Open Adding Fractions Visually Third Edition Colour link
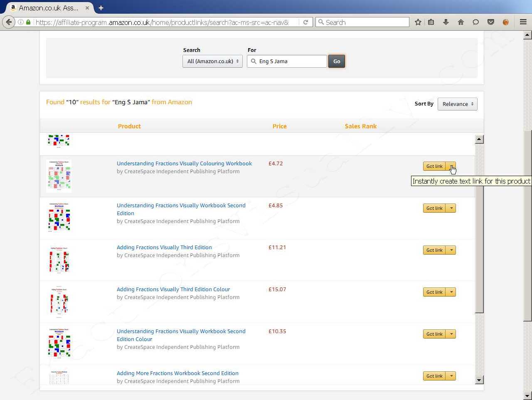The height and width of the screenshot is (400, 532). pos(173,289)
